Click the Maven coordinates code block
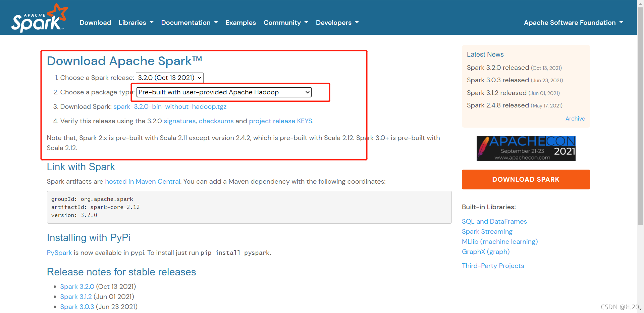644x313 pixels. click(249, 207)
